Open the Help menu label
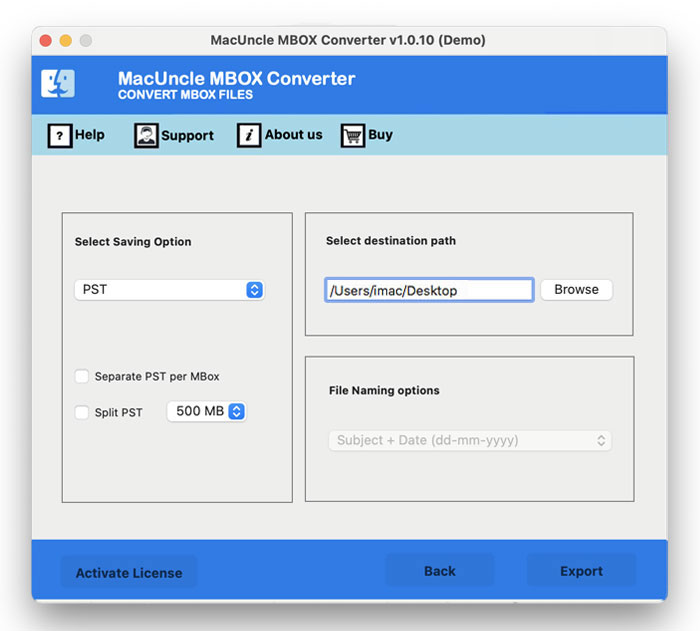 tap(90, 135)
